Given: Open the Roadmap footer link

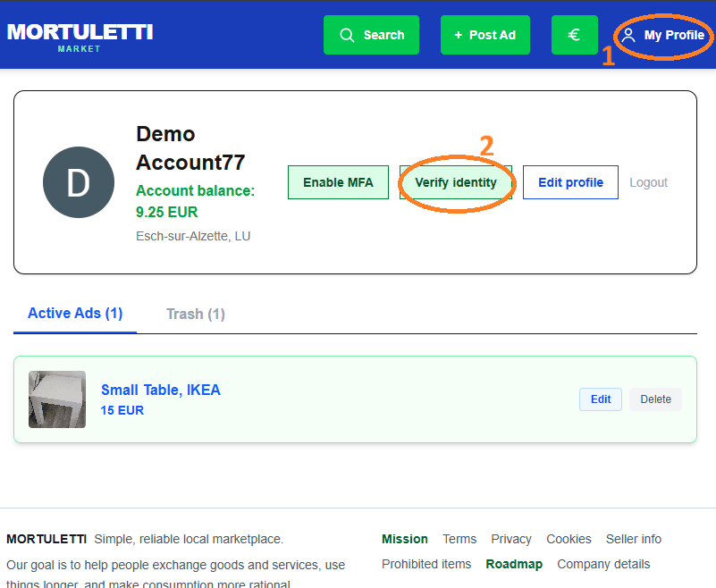Looking at the screenshot, I should pos(514,564).
